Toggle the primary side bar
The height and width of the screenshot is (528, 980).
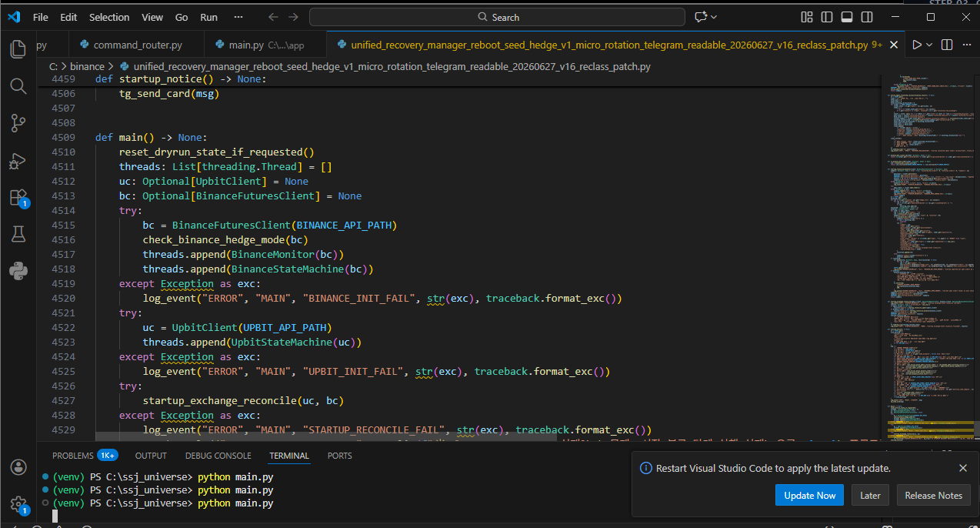click(x=827, y=17)
